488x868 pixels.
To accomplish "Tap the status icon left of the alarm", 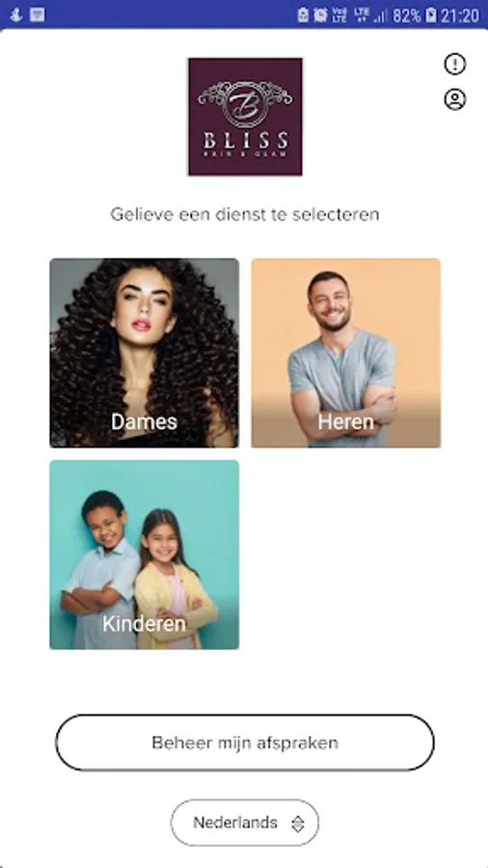I will 303,14.
